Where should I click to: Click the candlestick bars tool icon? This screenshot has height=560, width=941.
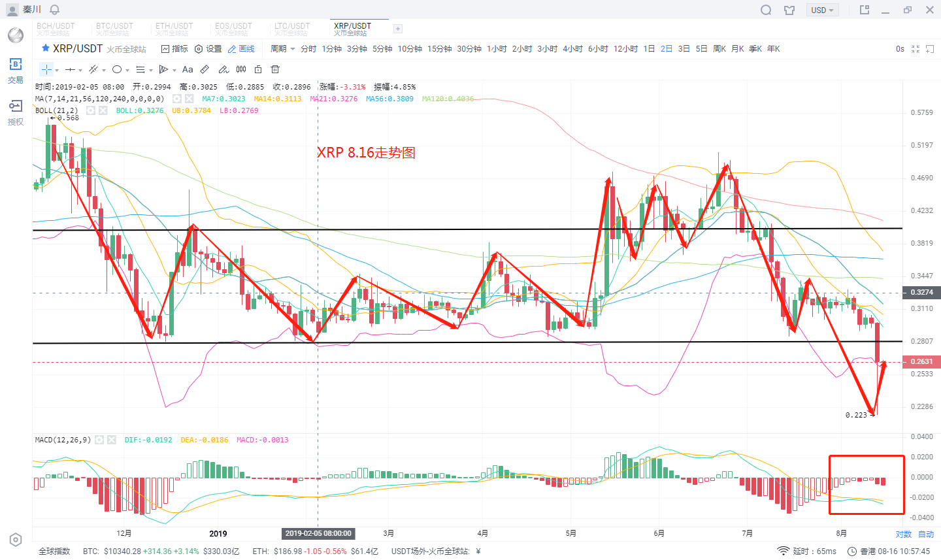241,69
